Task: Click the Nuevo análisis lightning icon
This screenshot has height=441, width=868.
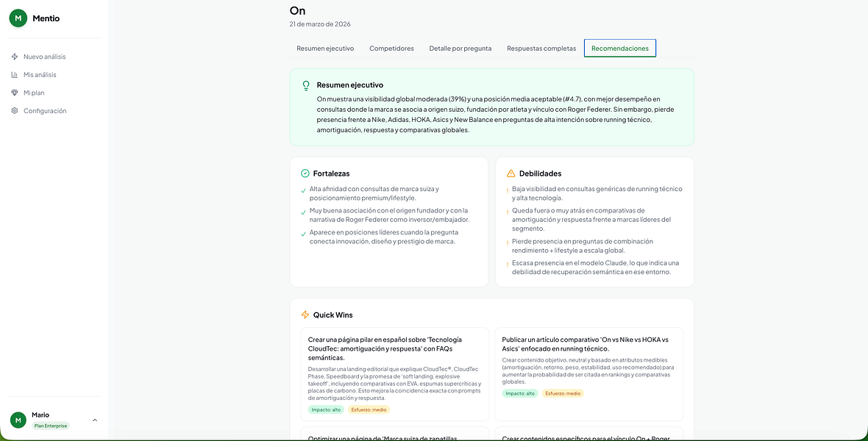Action: (15, 57)
